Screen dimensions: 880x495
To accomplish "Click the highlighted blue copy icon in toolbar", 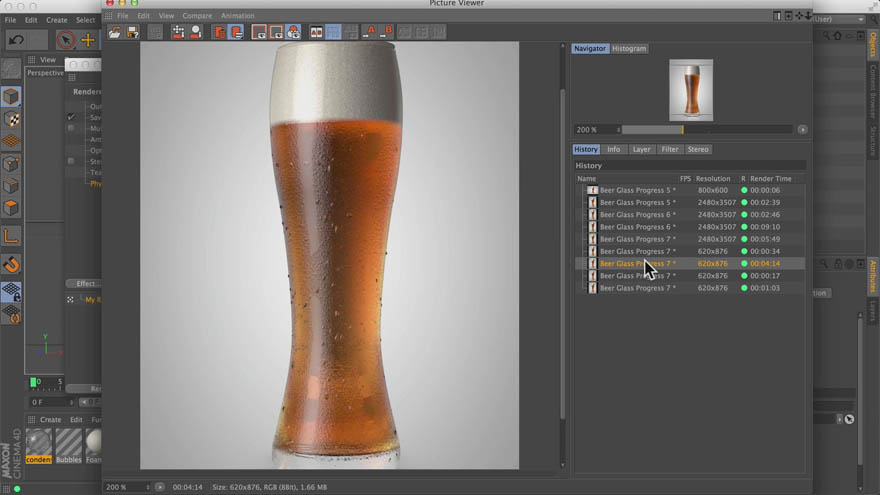I will pyautogui.click(x=236, y=32).
